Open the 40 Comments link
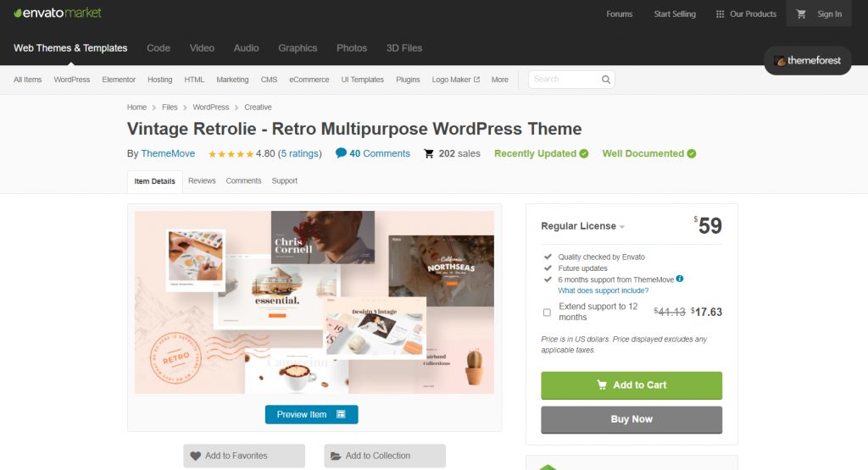The image size is (868, 470). click(379, 154)
